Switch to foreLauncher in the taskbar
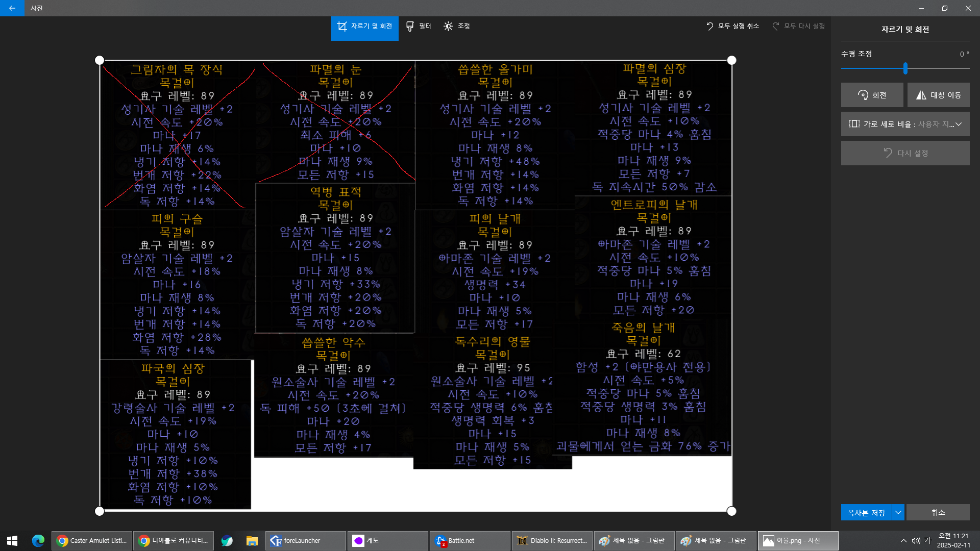This screenshot has height=551, width=980. [306, 540]
